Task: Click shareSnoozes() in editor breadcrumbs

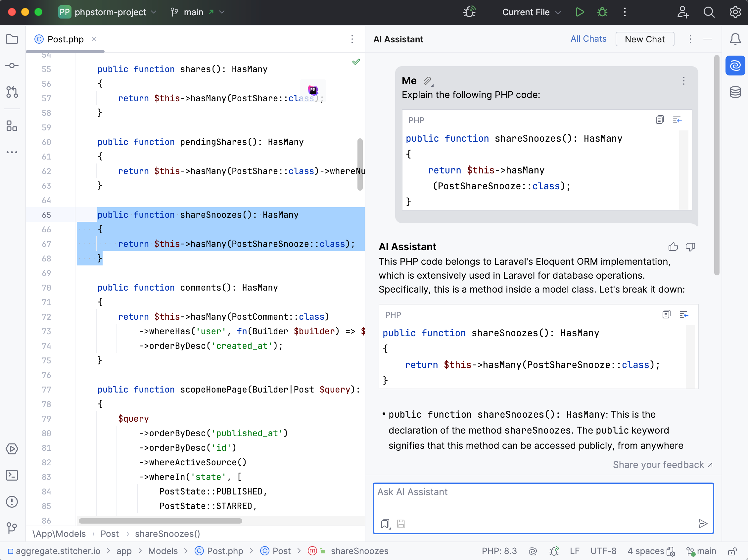Action: (x=167, y=534)
